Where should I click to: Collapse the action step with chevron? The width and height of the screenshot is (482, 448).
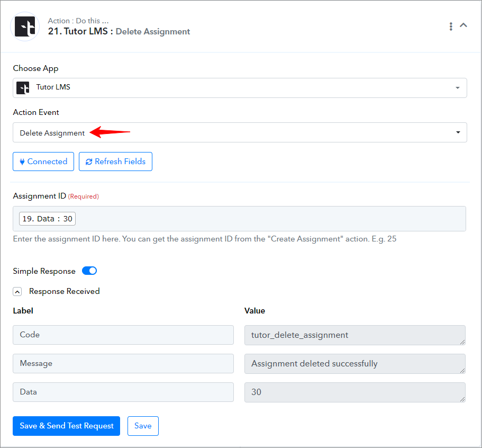point(463,25)
